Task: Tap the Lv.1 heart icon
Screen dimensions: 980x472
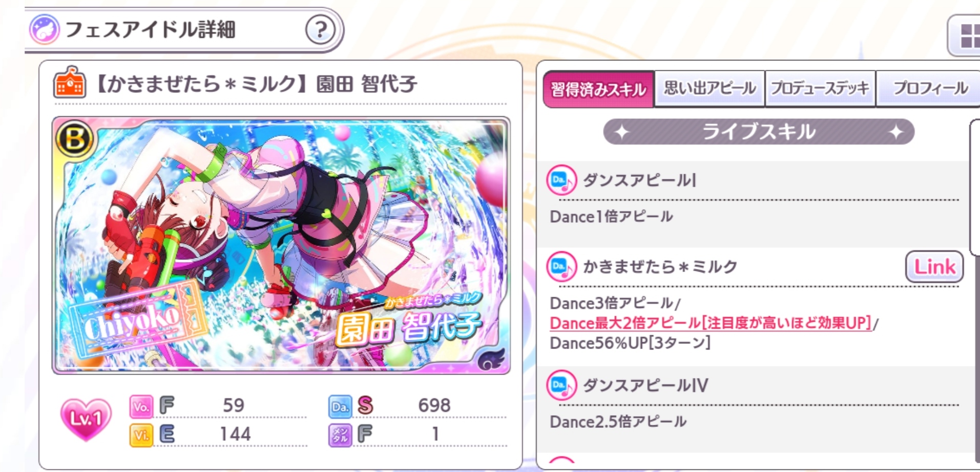Action: (x=86, y=419)
